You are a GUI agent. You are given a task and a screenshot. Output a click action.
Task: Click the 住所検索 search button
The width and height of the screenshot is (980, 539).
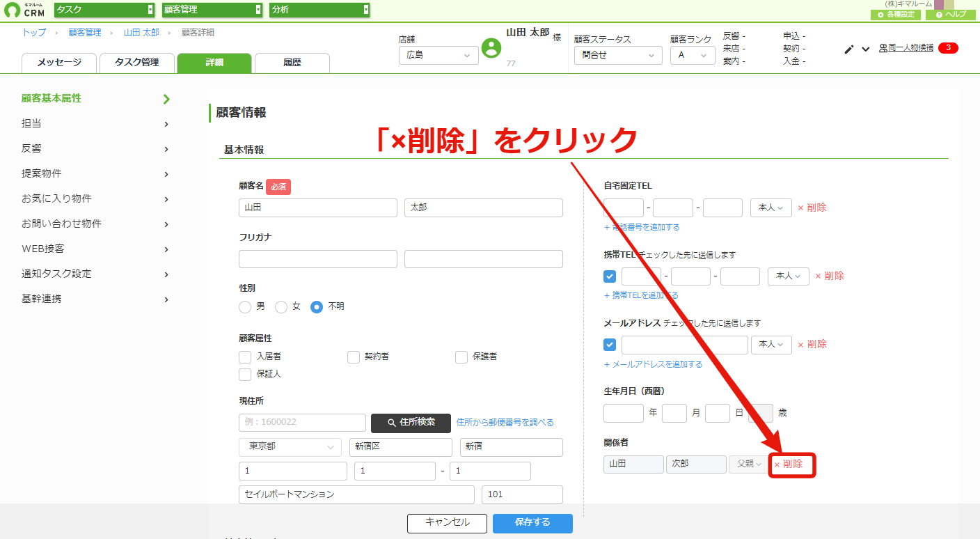(411, 423)
